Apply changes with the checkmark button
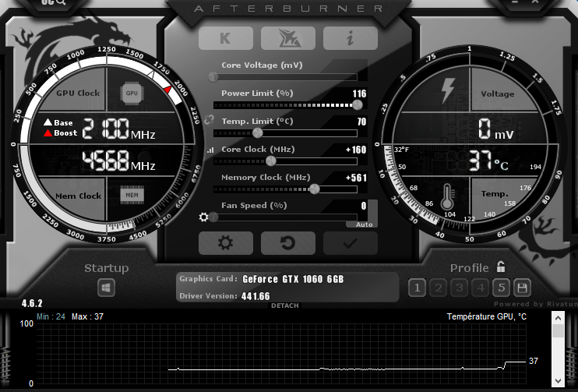This screenshot has width=578, height=392. coord(351,243)
